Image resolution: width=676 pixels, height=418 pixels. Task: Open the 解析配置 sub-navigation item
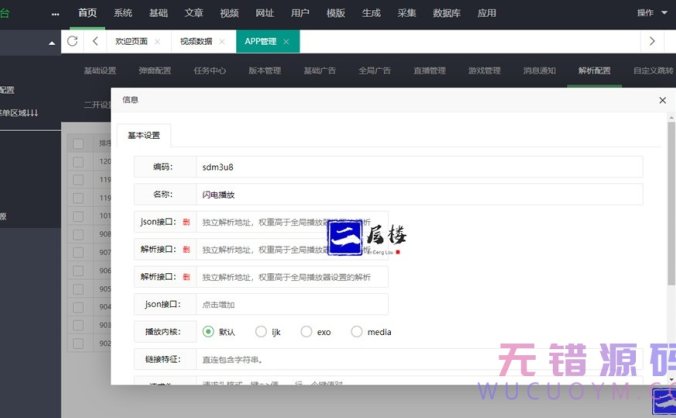pyautogui.click(x=595, y=71)
